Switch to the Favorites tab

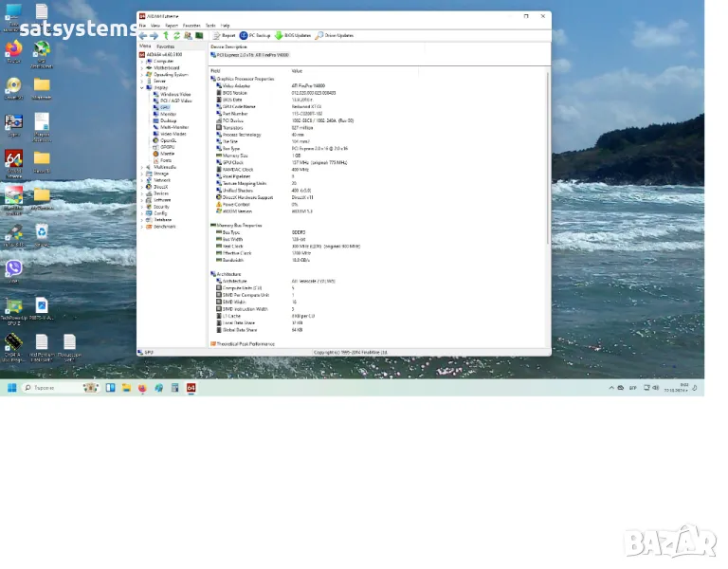pos(165,46)
